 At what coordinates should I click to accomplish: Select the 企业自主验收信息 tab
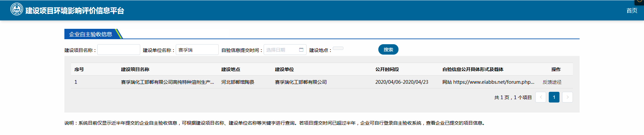click(x=91, y=34)
